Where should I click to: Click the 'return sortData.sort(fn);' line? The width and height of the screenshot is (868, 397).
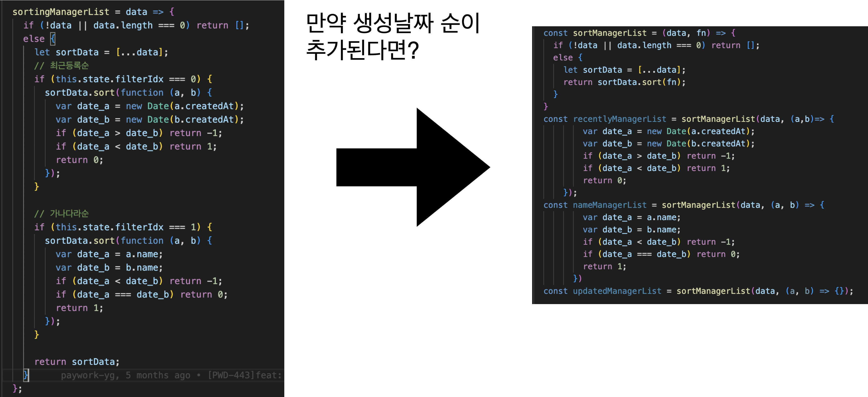coord(624,82)
